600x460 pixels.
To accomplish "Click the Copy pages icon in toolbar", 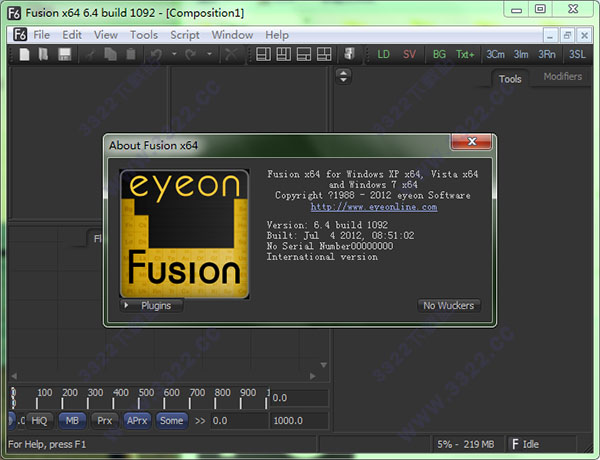I will click(110, 54).
